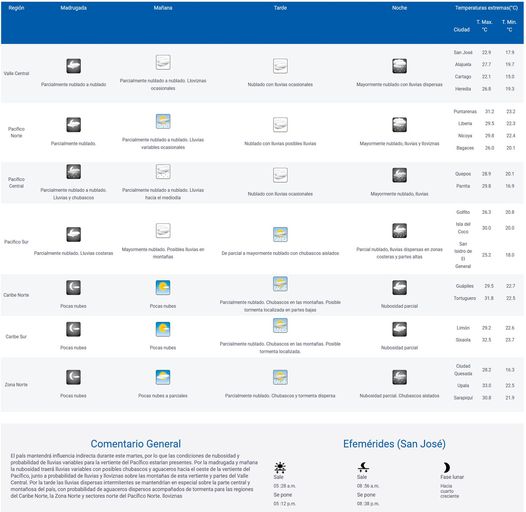Click the moonrise icon in Efemérides
The image size is (526, 512).
[363, 467]
